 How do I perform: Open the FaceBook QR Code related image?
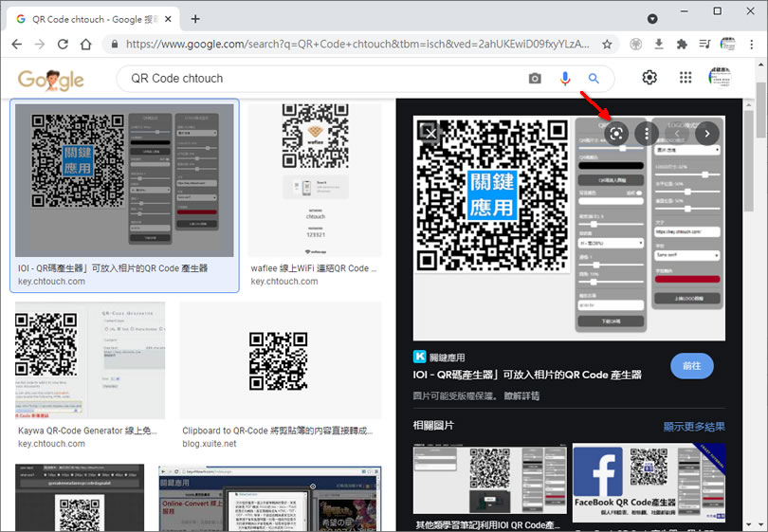point(649,483)
